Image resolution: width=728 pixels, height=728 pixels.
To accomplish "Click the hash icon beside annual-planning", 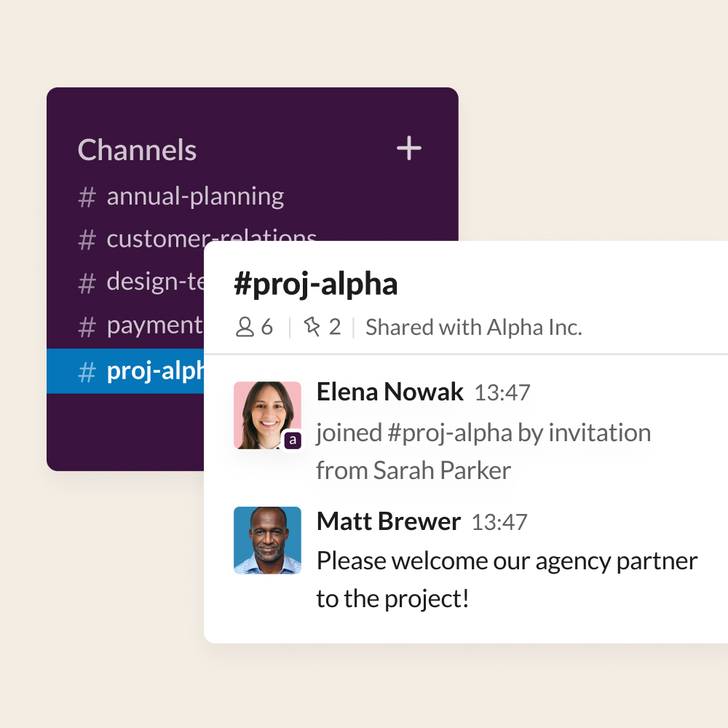I will coord(87,197).
